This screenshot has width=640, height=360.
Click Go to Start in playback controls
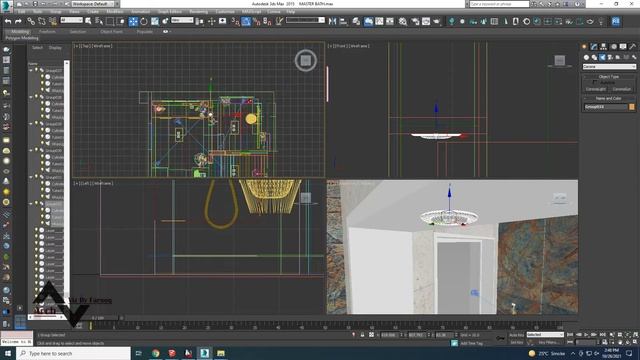[571, 335]
